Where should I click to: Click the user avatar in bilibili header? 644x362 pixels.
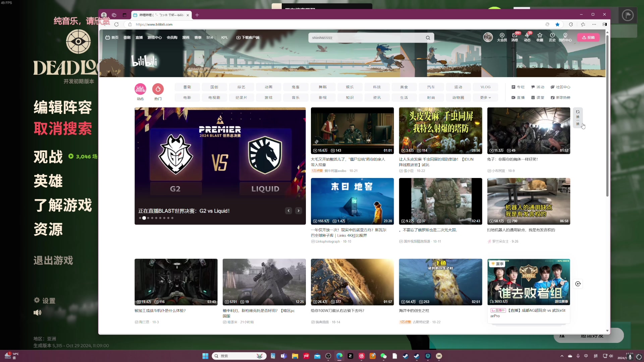pyautogui.click(x=488, y=37)
